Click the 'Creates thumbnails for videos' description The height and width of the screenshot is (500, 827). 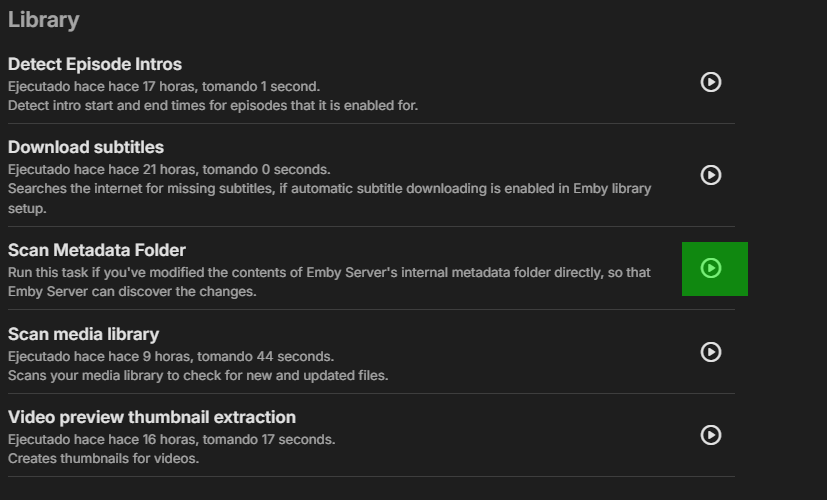click(104, 458)
